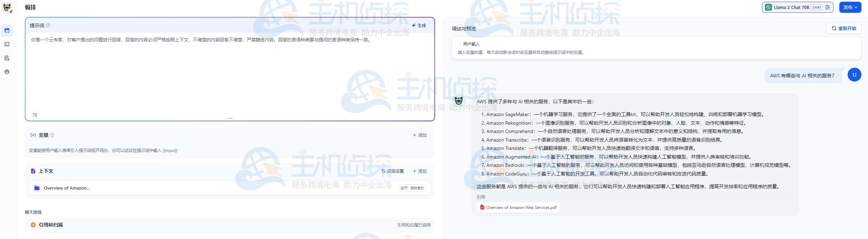868x239 pixels.
Task: Click the prompt character count 76
Action: tap(35, 115)
